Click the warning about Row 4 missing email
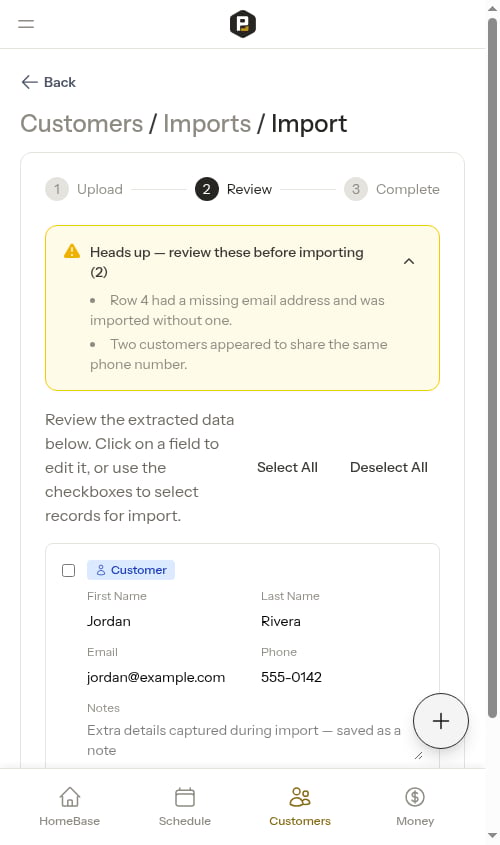500x845 pixels. pos(238,310)
